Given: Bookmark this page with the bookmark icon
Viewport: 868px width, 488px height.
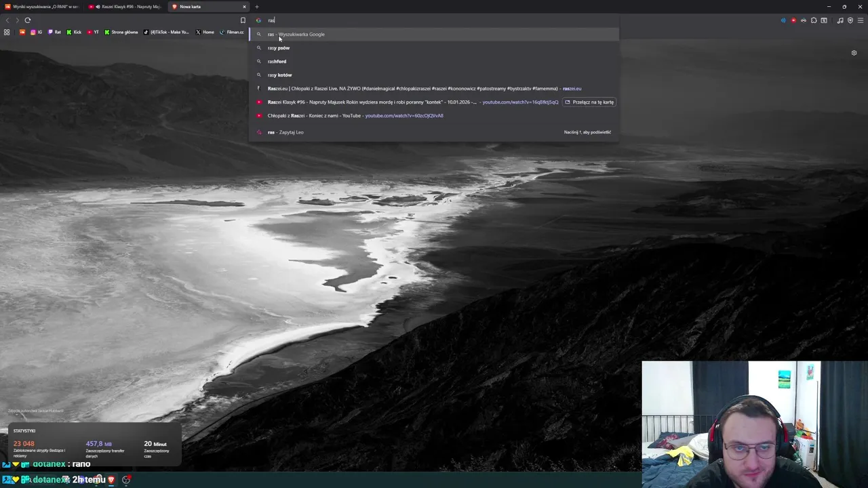Looking at the screenshot, I should click(243, 20).
